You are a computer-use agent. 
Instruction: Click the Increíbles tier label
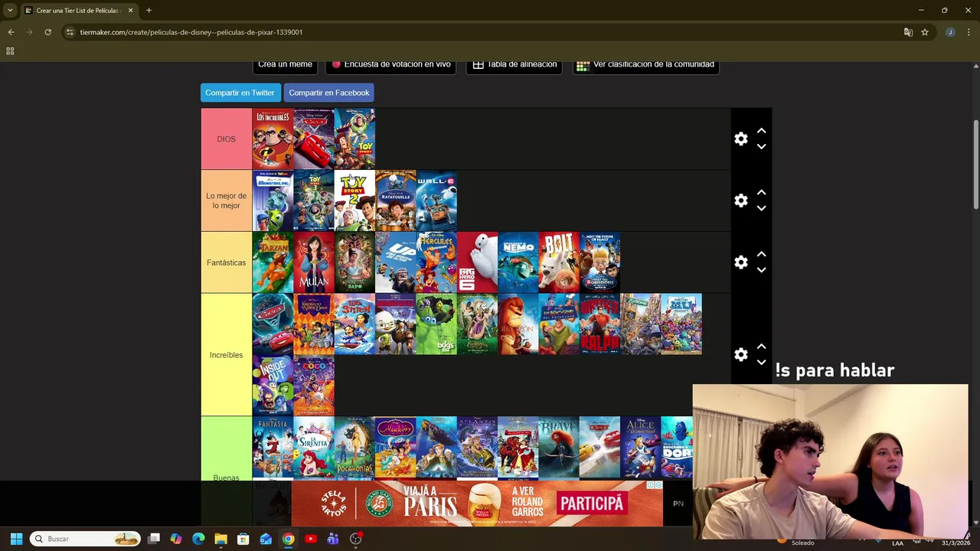click(x=226, y=355)
